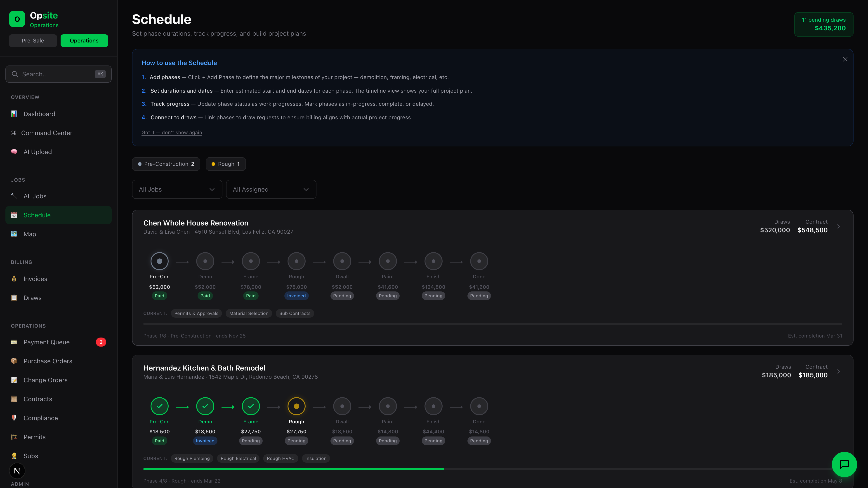Select Schedule in the sidebar navigation
Viewport: 868px width, 488px height.
click(37, 215)
